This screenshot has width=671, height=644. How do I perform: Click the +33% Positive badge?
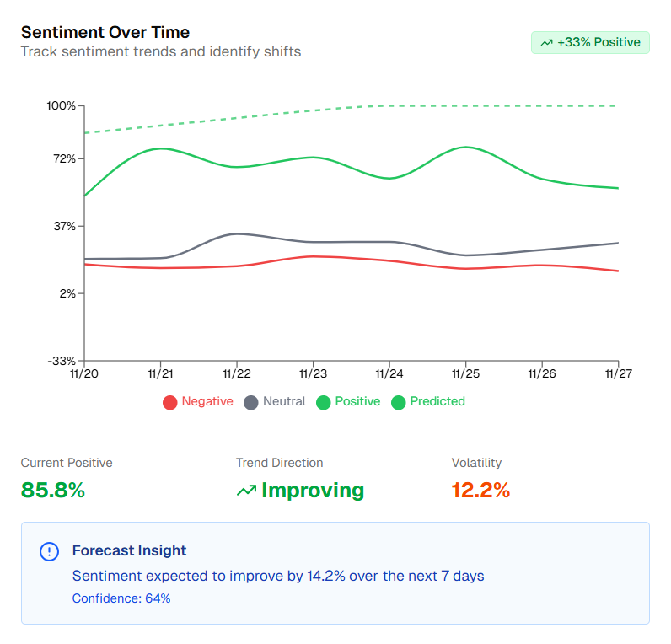590,42
